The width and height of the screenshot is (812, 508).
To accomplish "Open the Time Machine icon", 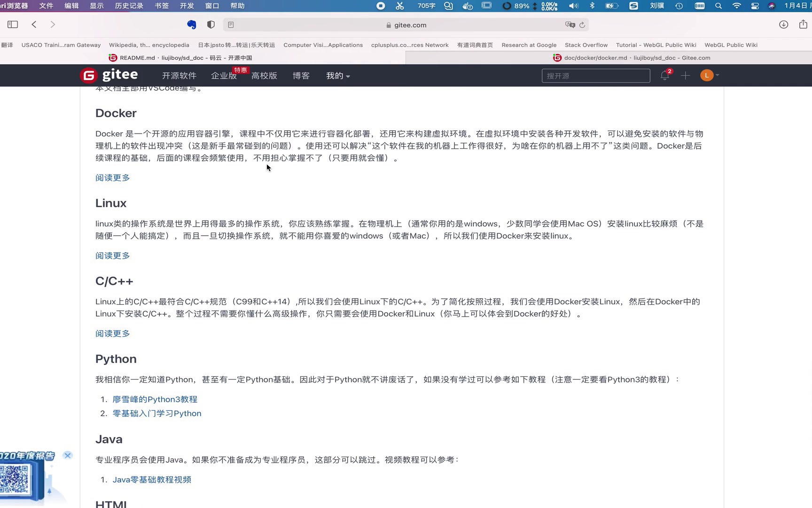I will [679, 6].
